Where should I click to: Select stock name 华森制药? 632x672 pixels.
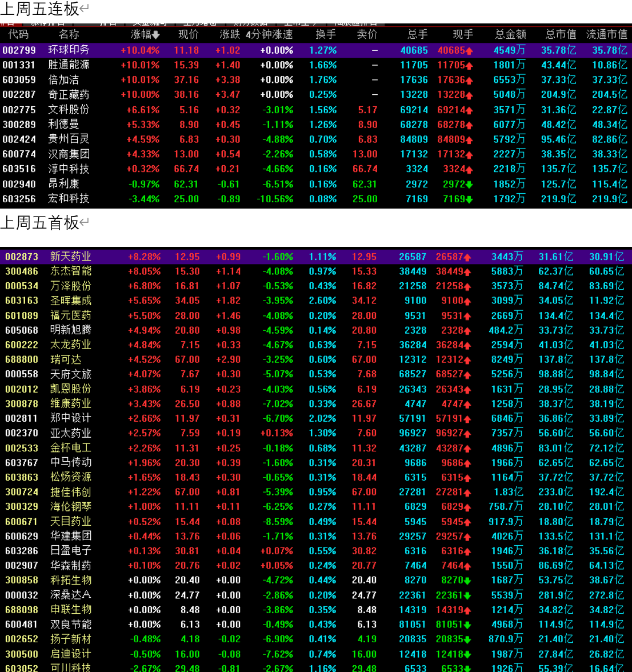tap(71, 566)
